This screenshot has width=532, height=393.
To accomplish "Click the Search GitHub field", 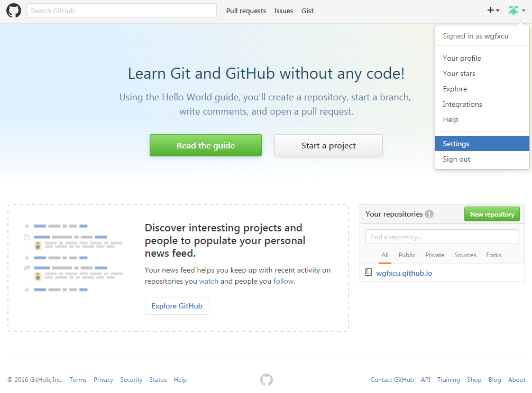I will (122, 11).
